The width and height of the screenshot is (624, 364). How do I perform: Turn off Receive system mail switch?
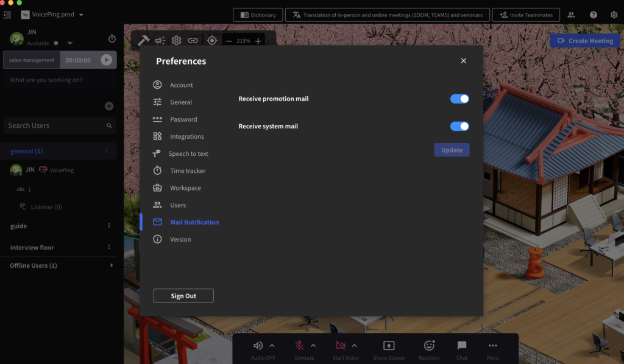tap(459, 126)
